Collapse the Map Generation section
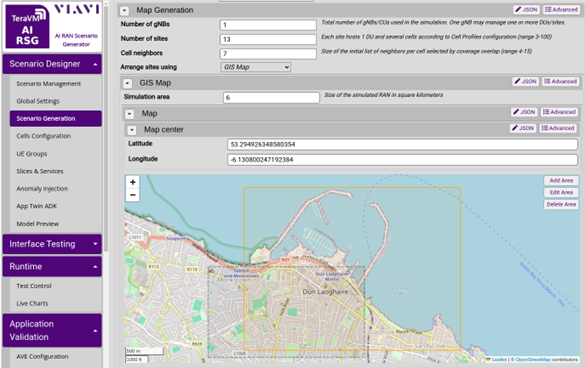This screenshot has height=368, width=585. pos(124,11)
